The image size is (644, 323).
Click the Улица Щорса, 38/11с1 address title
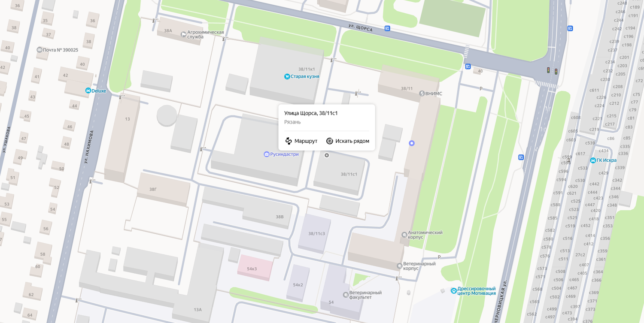pyautogui.click(x=311, y=113)
